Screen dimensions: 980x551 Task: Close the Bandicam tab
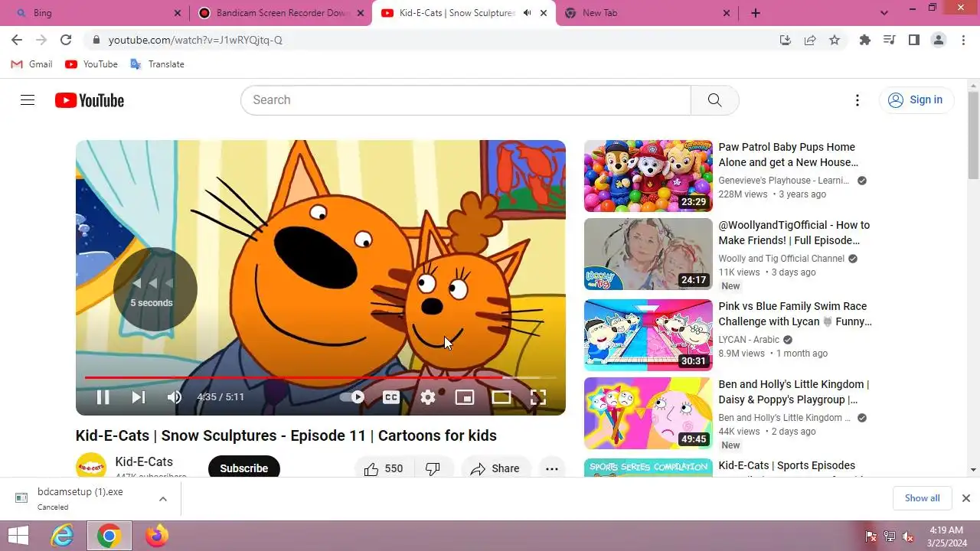[x=361, y=13]
